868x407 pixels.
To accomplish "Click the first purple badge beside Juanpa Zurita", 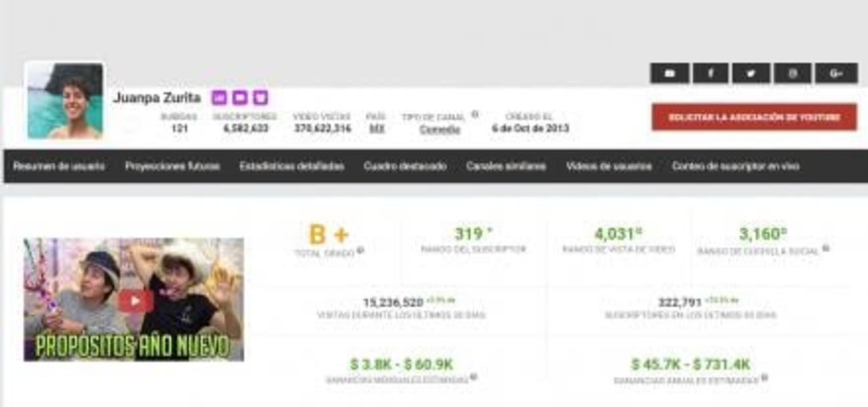I will (219, 98).
